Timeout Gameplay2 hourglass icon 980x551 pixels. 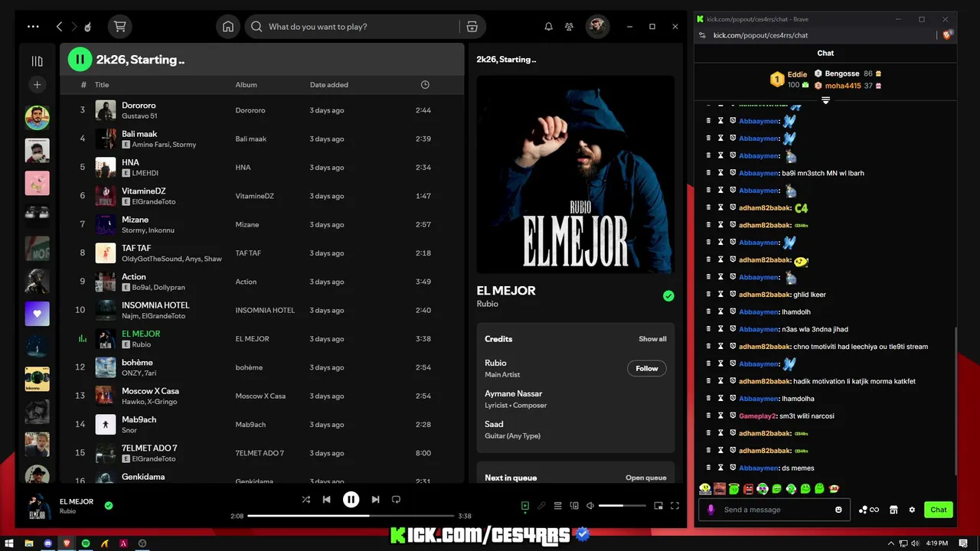pos(720,416)
